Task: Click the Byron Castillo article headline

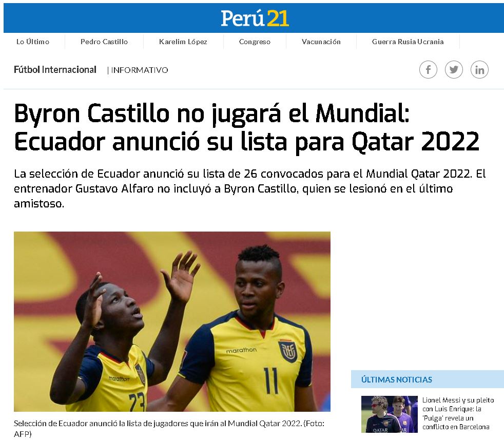Action: (x=247, y=128)
